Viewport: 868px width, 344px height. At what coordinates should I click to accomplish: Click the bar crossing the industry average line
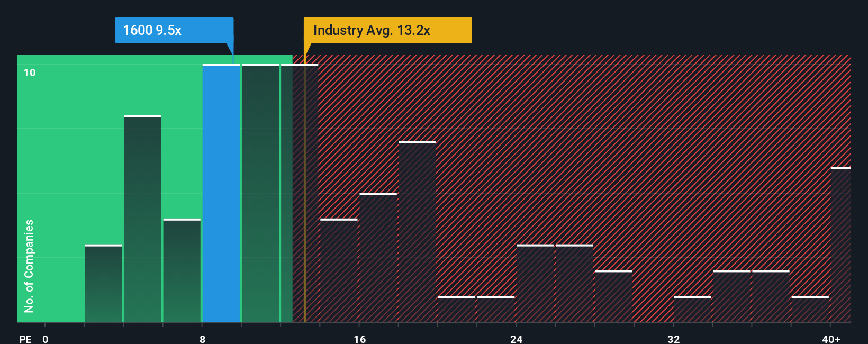click(300, 193)
